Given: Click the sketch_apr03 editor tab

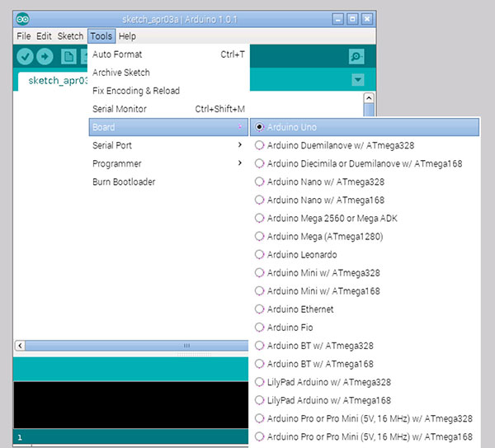Looking at the screenshot, I should pos(53,81).
